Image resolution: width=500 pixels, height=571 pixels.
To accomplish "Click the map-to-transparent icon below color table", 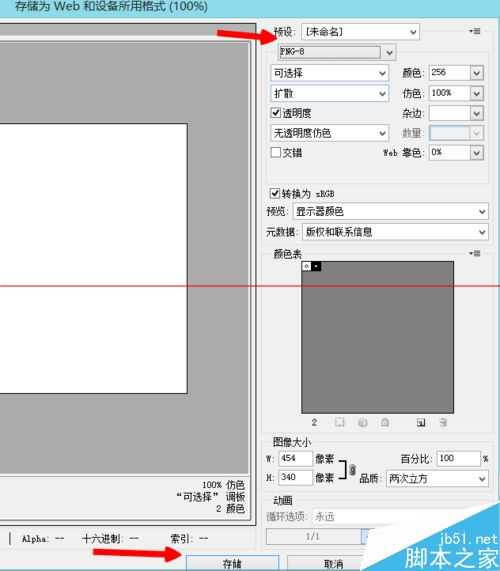I will point(339,422).
